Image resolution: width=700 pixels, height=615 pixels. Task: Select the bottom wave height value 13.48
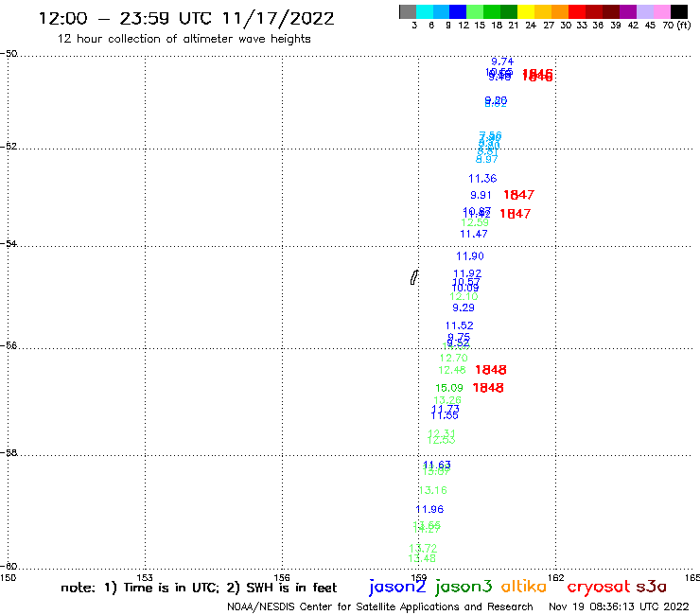point(422,558)
